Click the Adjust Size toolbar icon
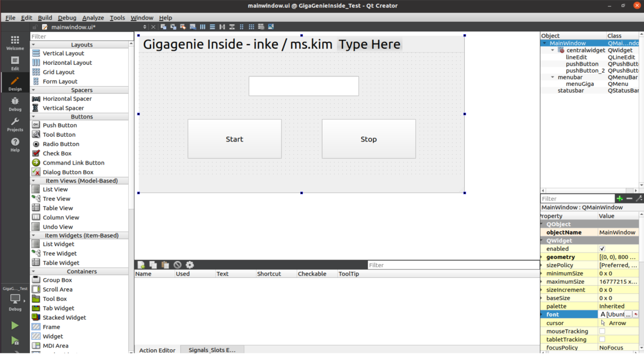644x354 pixels. click(x=271, y=27)
